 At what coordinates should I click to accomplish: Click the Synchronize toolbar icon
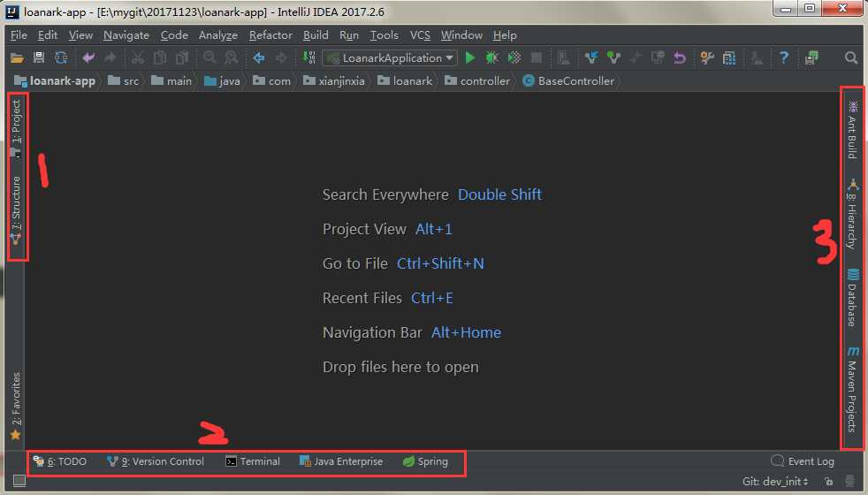tap(61, 57)
